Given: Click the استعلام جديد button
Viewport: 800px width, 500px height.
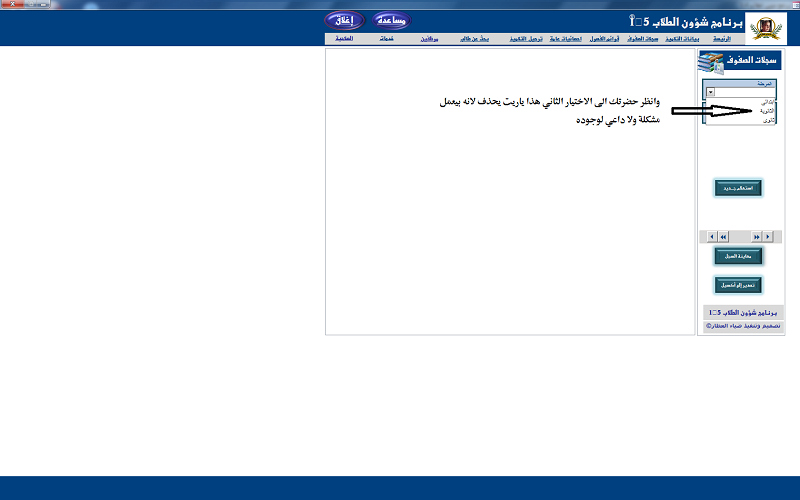Looking at the screenshot, I should click(738, 187).
